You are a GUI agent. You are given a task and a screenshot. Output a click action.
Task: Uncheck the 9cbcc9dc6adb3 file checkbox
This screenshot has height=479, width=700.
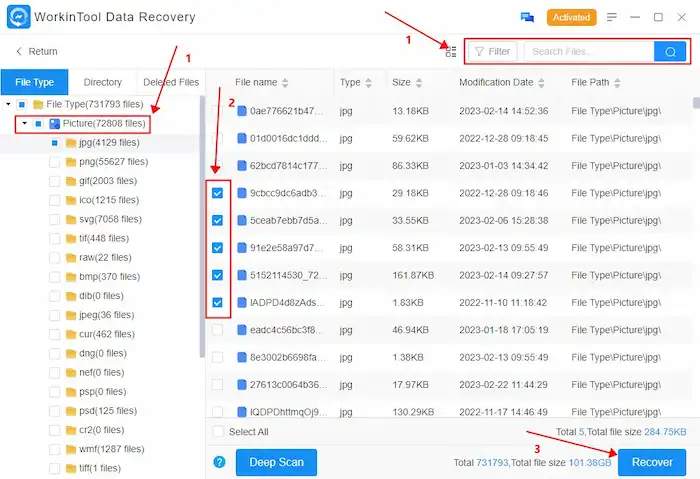217,193
